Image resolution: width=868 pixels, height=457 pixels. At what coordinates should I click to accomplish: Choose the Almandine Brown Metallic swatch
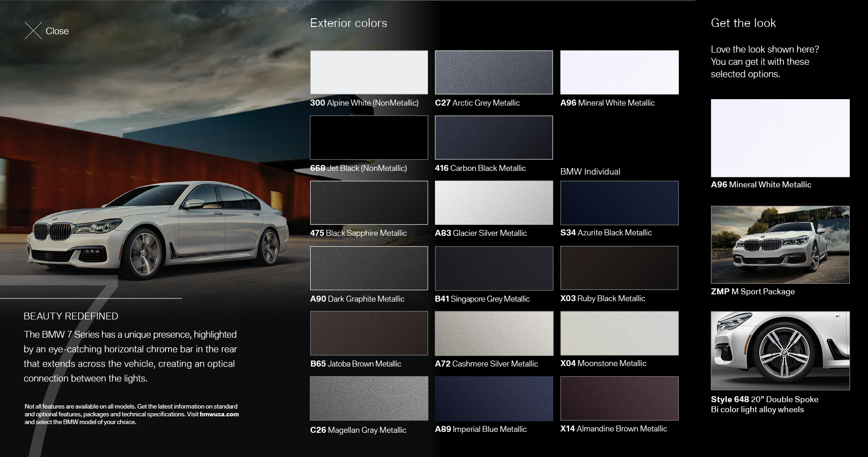tap(619, 399)
